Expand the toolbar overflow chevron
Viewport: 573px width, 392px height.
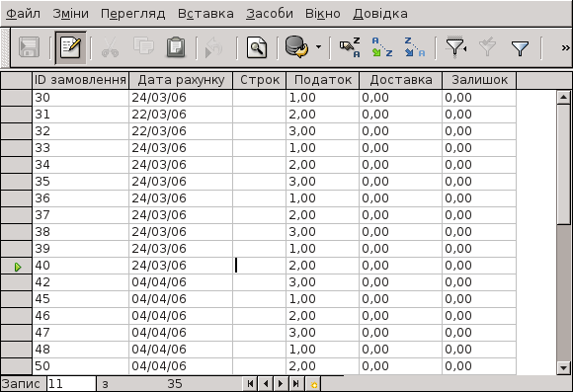[x=565, y=47]
